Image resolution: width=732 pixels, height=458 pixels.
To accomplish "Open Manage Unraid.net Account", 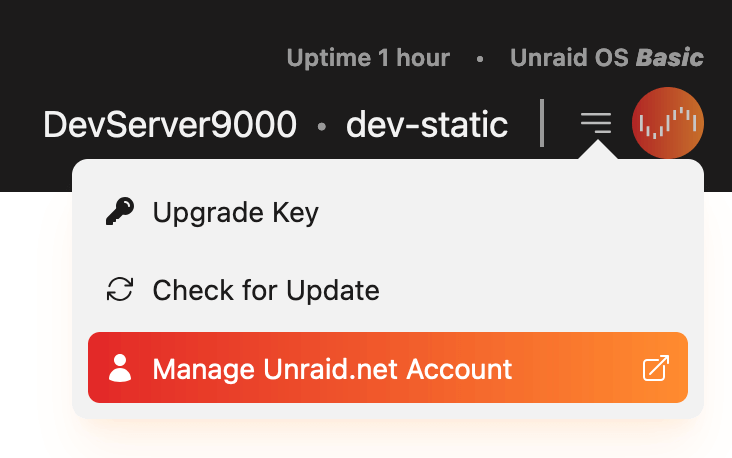I will [x=332, y=368].
